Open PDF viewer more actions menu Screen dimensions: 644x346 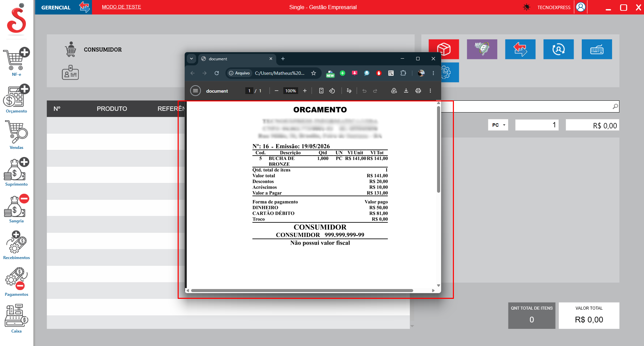(430, 91)
